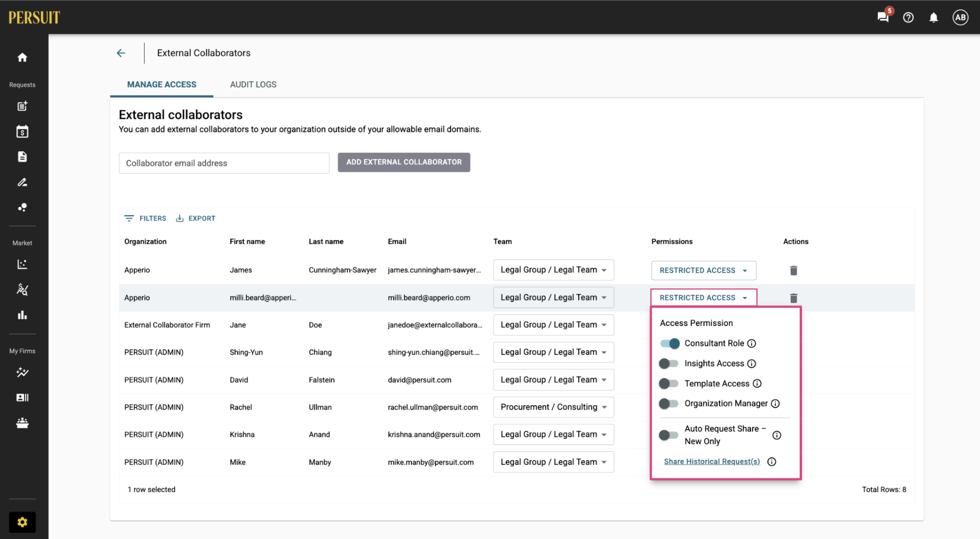Click Share Historical Request(s) link
Viewport: 980px width, 539px height.
tap(712, 461)
